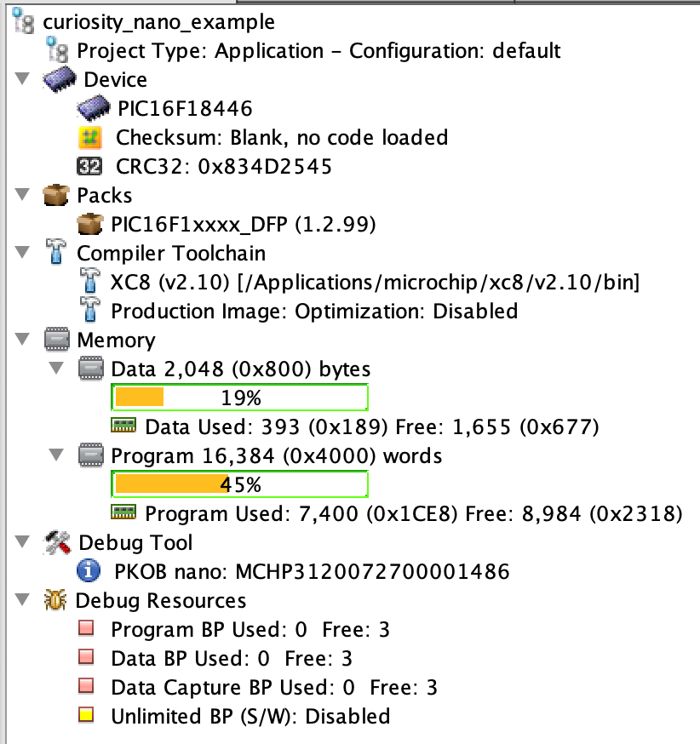Click the Data BP Used red square
Screen dimensions: 700x744
[86, 658]
